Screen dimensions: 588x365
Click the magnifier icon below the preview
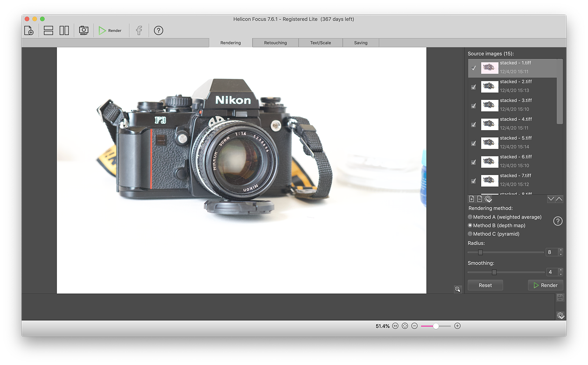(458, 289)
